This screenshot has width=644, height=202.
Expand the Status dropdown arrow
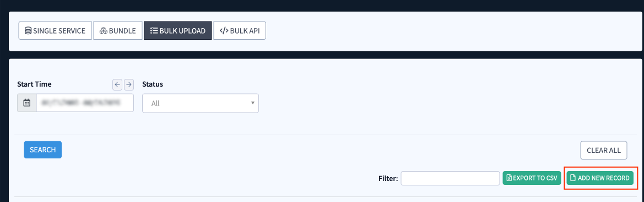253,103
